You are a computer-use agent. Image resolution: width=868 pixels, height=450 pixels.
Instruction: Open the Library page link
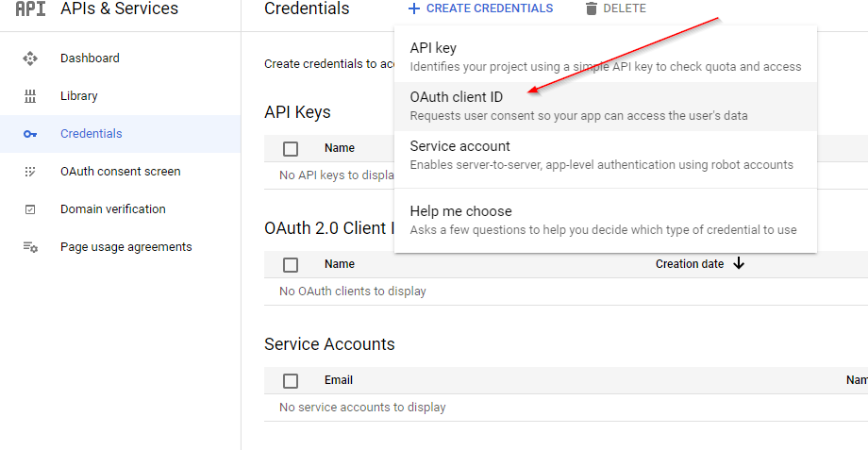[x=79, y=96]
